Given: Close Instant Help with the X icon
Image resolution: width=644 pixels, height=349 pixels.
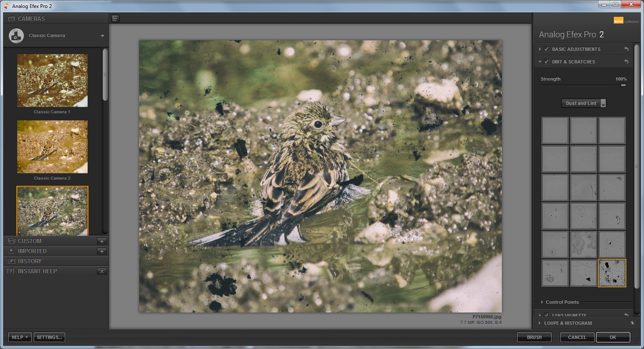Looking at the screenshot, I should click(102, 271).
